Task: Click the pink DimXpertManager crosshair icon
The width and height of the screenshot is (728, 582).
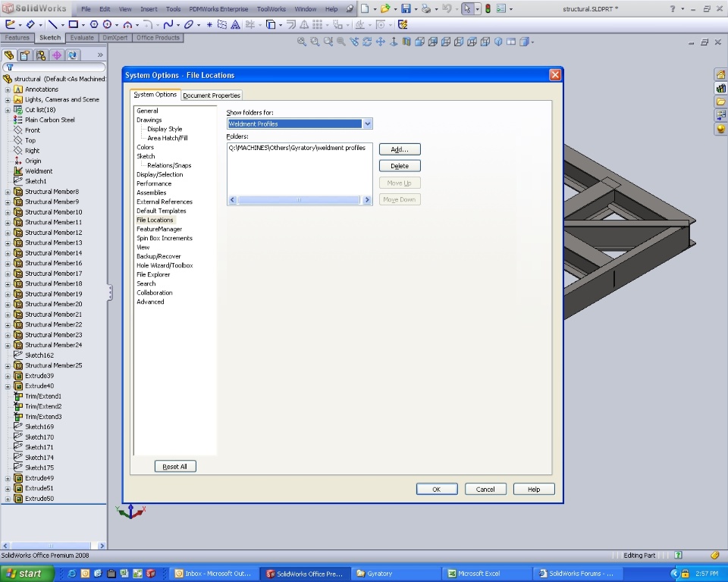Action: [x=57, y=55]
